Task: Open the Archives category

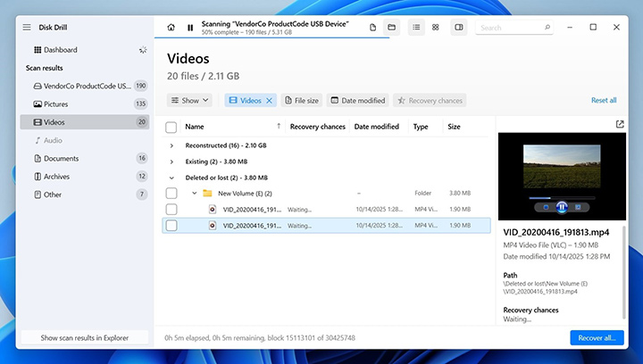Action: (85, 177)
